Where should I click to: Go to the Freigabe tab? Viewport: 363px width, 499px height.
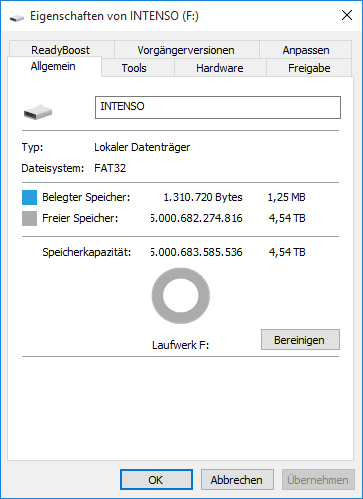click(x=309, y=68)
